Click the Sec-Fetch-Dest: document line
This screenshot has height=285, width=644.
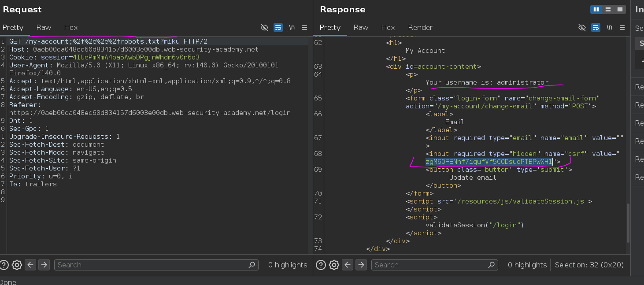[x=56, y=144]
